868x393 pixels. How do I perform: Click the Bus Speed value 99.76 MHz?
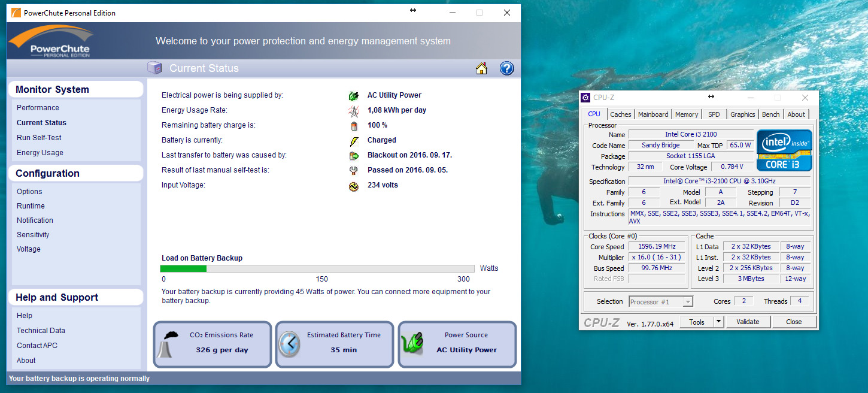click(x=658, y=268)
